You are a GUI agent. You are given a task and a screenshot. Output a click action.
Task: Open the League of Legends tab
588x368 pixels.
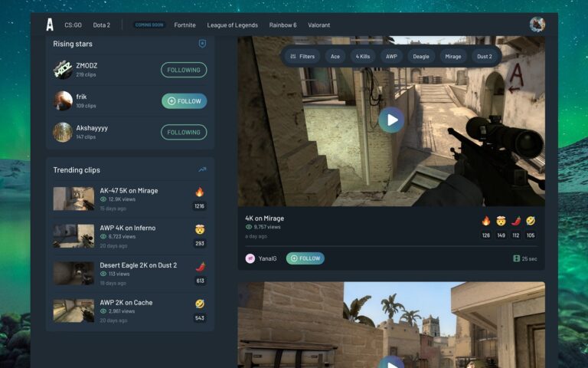click(232, 25)
